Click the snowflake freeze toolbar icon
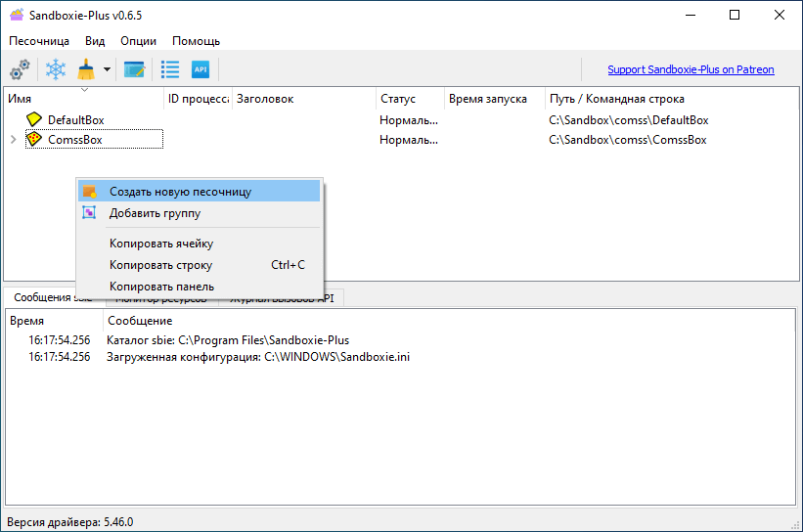Screen dimensions: 803x532 [x=56, y=69]
